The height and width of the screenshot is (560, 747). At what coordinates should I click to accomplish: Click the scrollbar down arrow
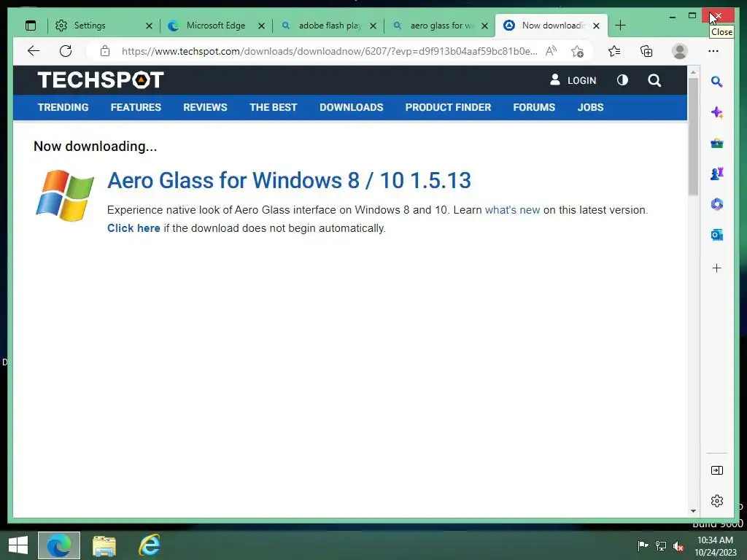(693, 511)
